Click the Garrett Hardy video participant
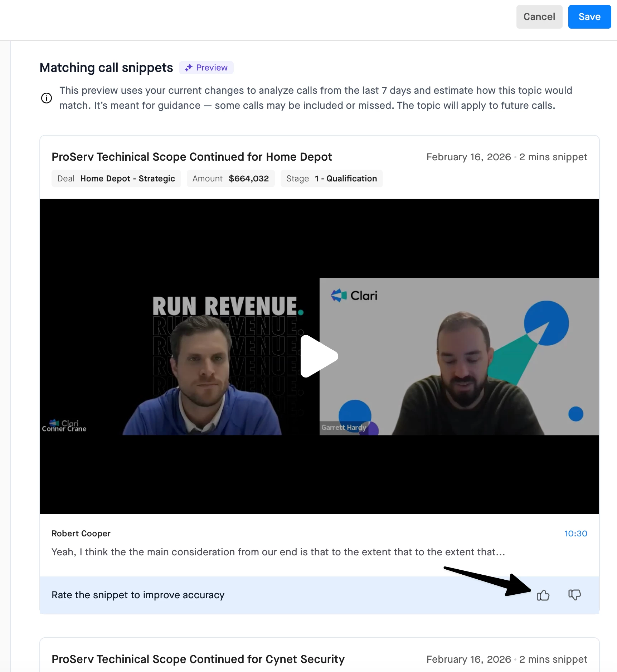 459,356
